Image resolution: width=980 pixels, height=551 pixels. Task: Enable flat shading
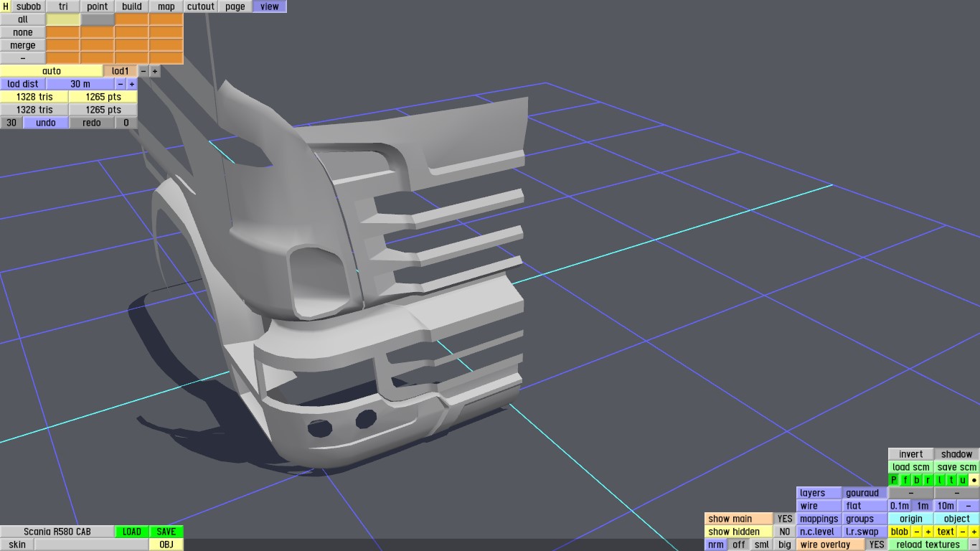(865, 506)
